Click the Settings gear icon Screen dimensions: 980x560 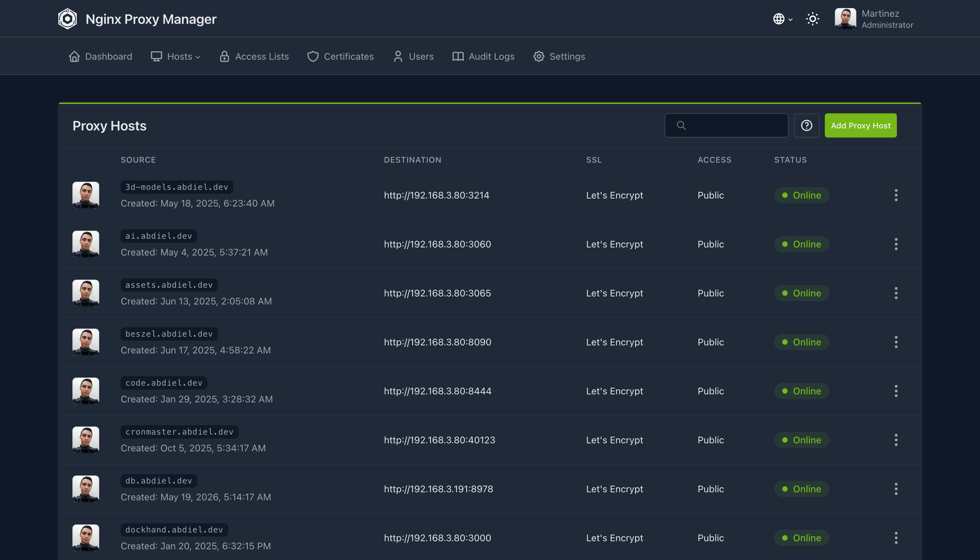[539, 56]
